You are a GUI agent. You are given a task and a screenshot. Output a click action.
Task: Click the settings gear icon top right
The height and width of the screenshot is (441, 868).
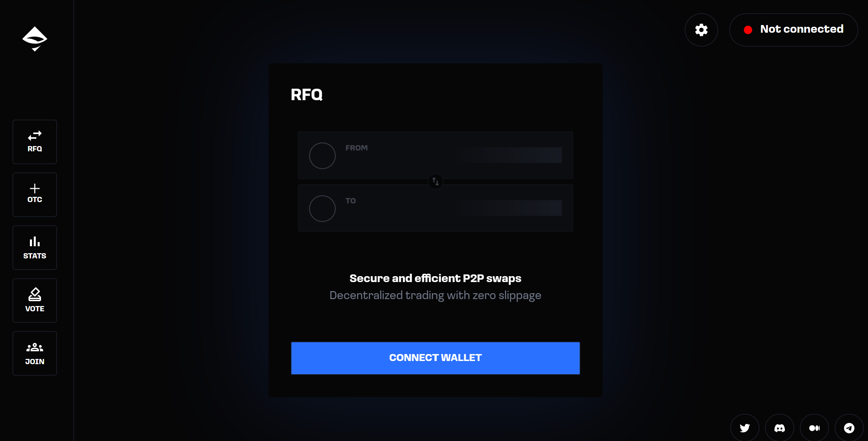702,29
